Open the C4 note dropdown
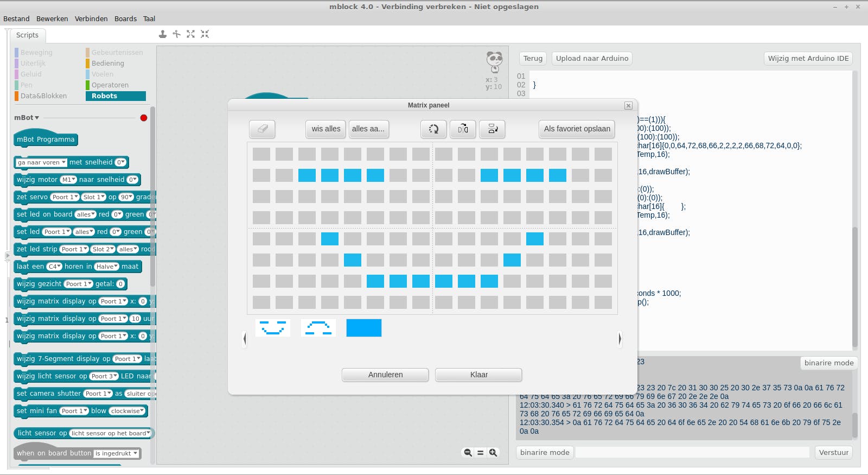 tap(54, 267)
